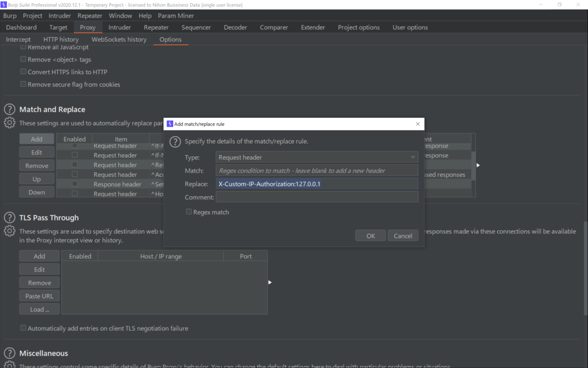Open the Intercept sub-tab
Viewport: 588px width, 368px height.
tap(18, 39)
